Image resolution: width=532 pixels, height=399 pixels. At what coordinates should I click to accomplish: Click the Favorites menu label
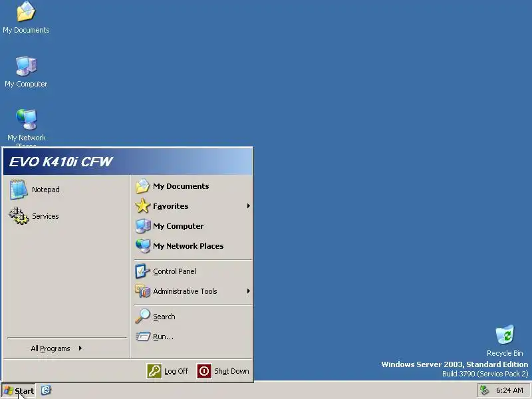pos(171,206)
